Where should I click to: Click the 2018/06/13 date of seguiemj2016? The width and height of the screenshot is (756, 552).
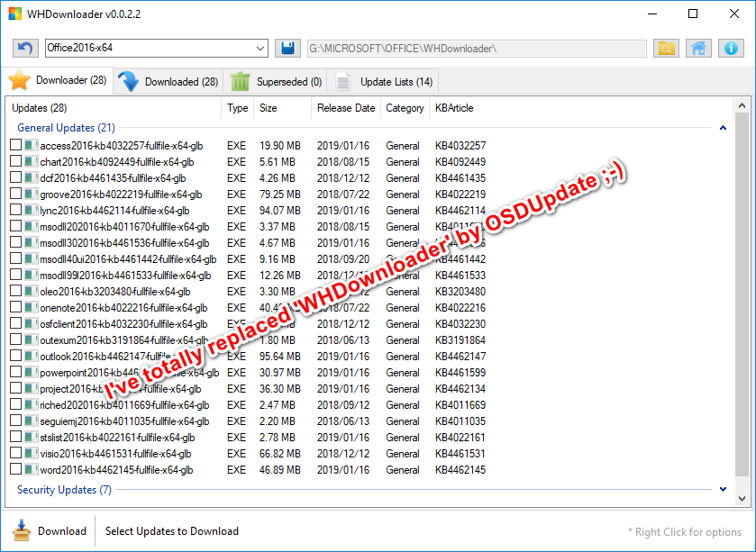point(342,421)
